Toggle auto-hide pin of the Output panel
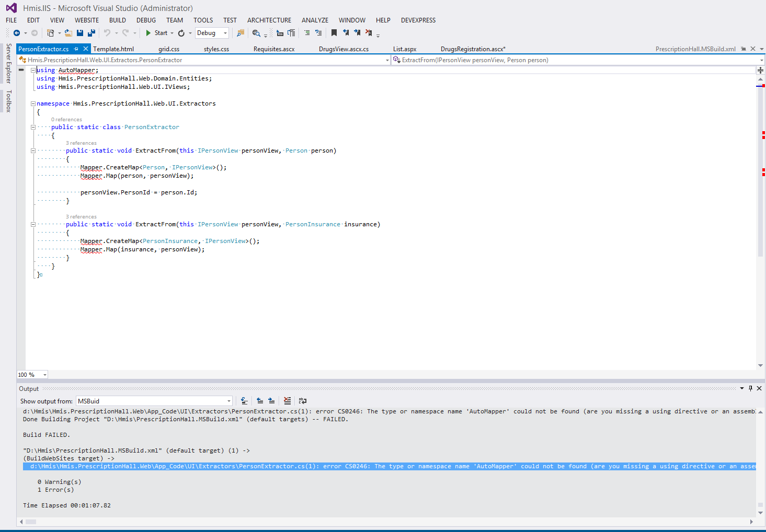This screenshot has height=532, width=766. 750,388
